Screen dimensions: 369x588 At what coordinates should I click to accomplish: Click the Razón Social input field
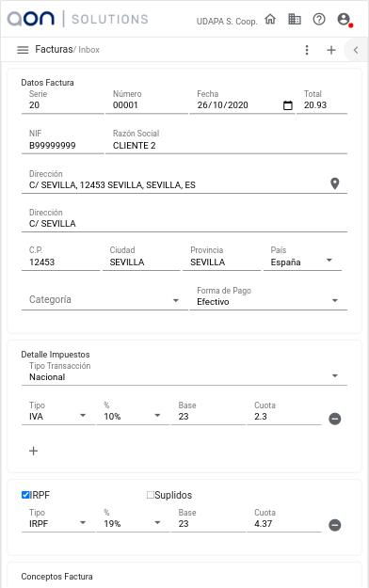[x=226, y=146]
